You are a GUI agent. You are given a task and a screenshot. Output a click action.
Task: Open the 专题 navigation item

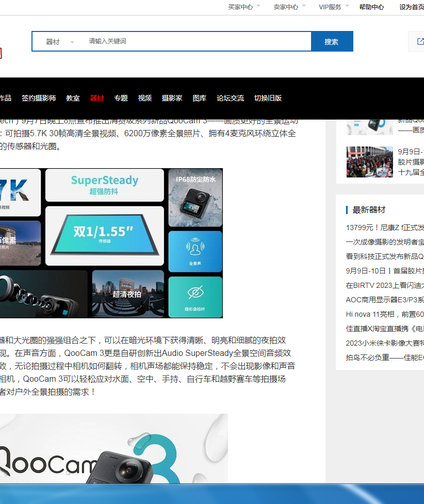(121, 98)
